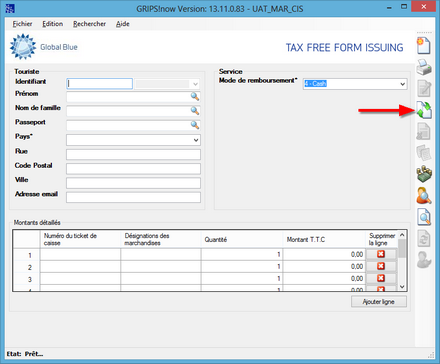Image resolution: width=440 pixels, height=364 pixels.
Task: Delete line 1 with red X
Action: coord(381,254)
